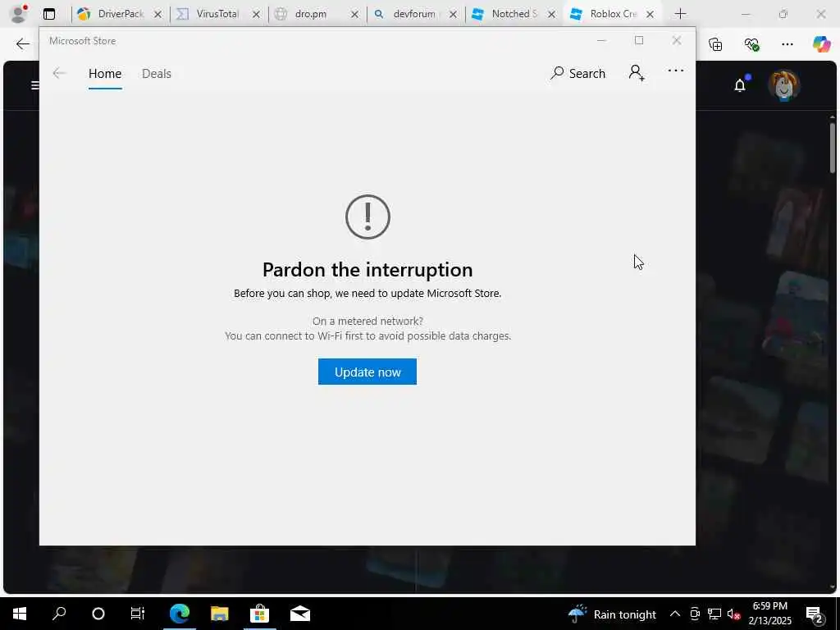Open the Roblox hamburger menu

[x=34, y=85]
